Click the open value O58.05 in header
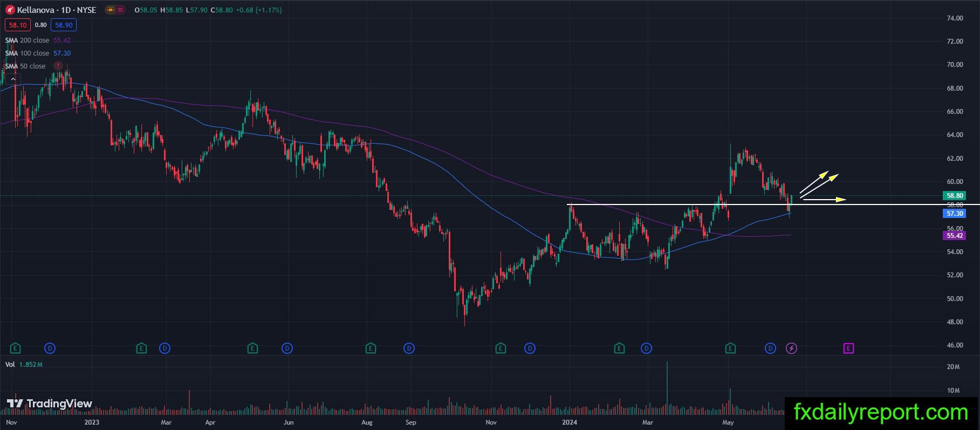Image resolution: width=980 pixels, height=430 pixels. (146, 10)
